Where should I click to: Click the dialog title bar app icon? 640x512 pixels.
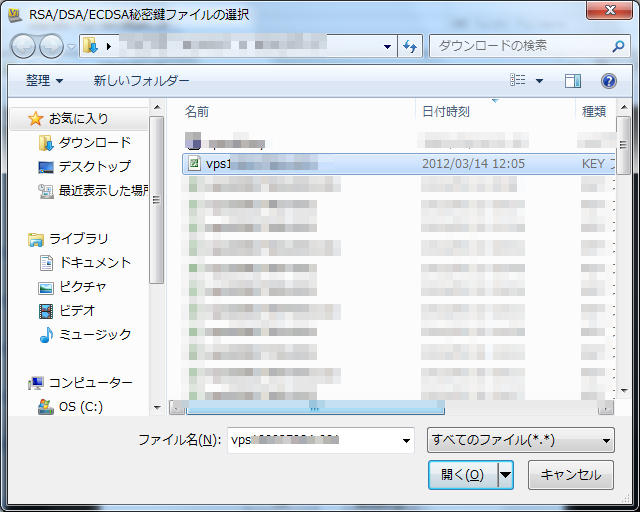click(15, 15)
